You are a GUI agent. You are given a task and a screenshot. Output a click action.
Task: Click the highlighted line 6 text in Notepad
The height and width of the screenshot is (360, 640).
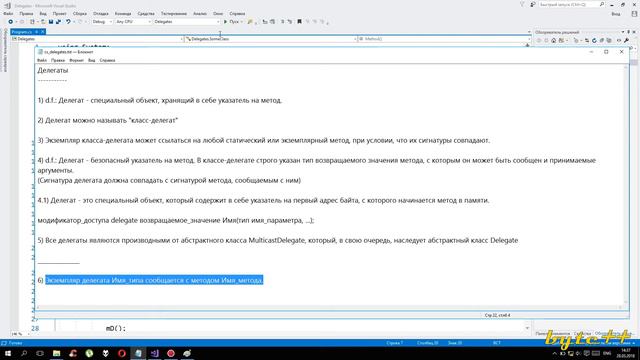click(154, 280)
